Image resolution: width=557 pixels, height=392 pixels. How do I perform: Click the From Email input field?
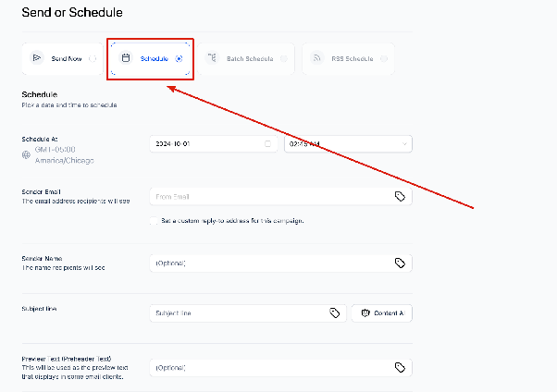click(x=280, y=197)
